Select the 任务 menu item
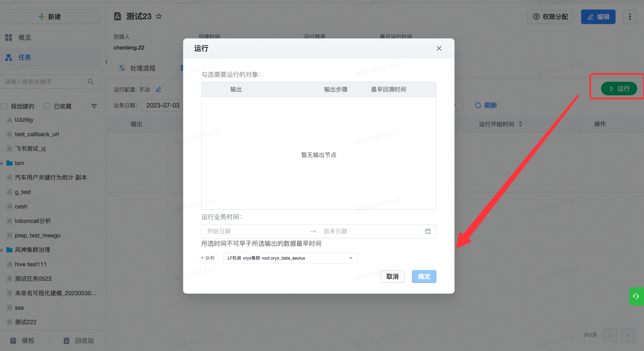 50,57
